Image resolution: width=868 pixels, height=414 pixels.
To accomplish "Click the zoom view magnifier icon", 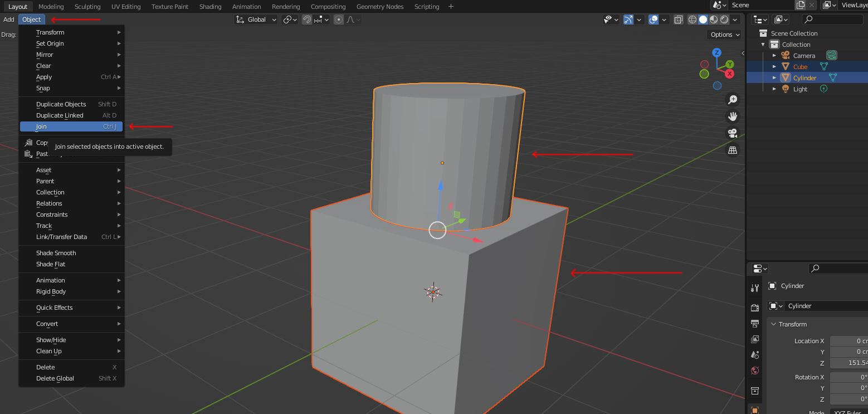I will coord(732,99).
